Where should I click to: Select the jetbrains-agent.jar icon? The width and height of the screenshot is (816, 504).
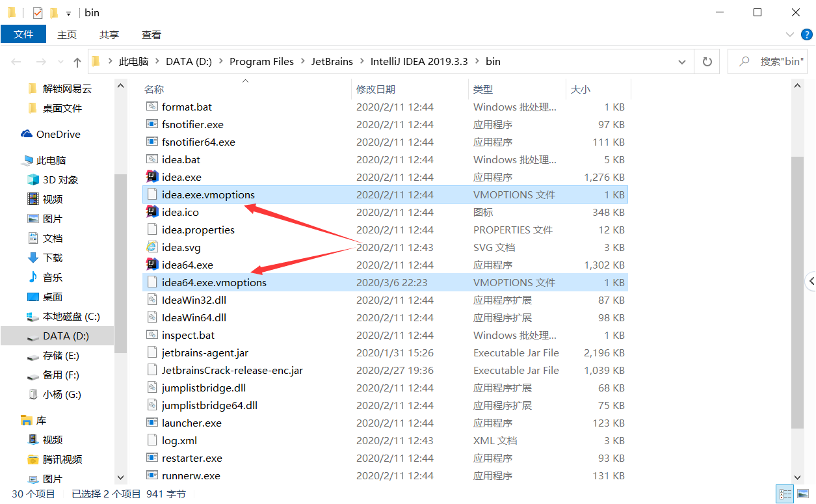(x=152, y=352)
